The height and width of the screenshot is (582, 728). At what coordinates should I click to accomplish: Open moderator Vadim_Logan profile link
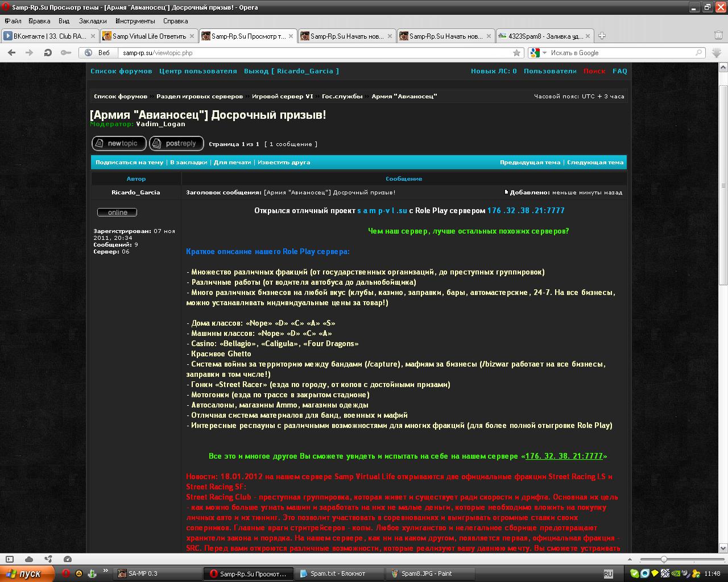(160, 124)
